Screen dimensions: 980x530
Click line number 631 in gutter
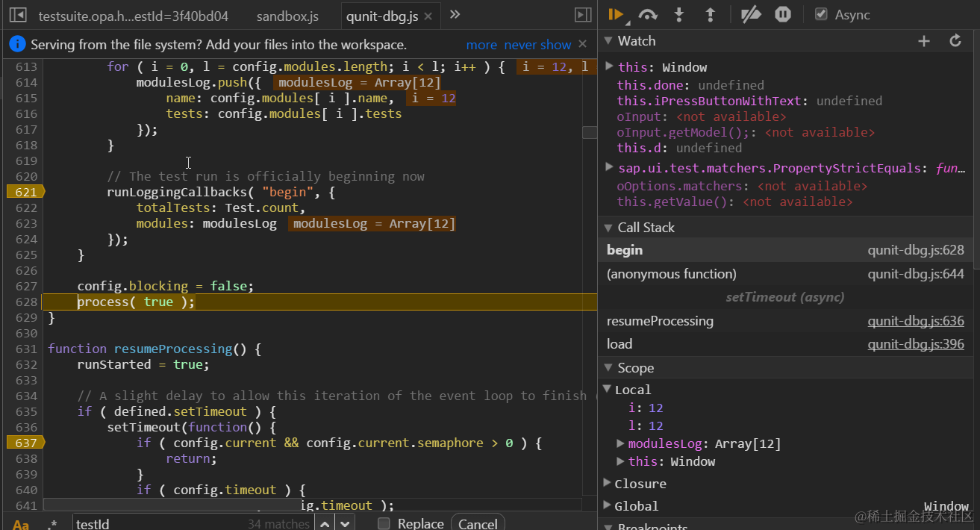coord(25,349)
